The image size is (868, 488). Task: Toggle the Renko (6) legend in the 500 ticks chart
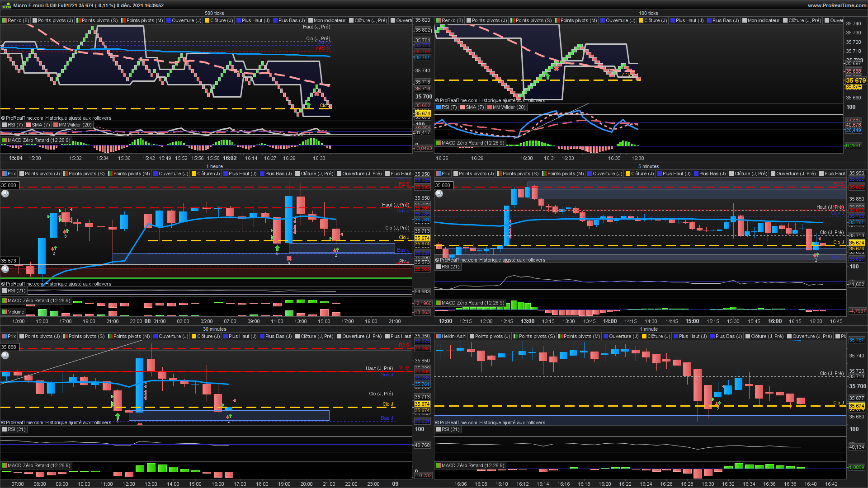[18, 20]
